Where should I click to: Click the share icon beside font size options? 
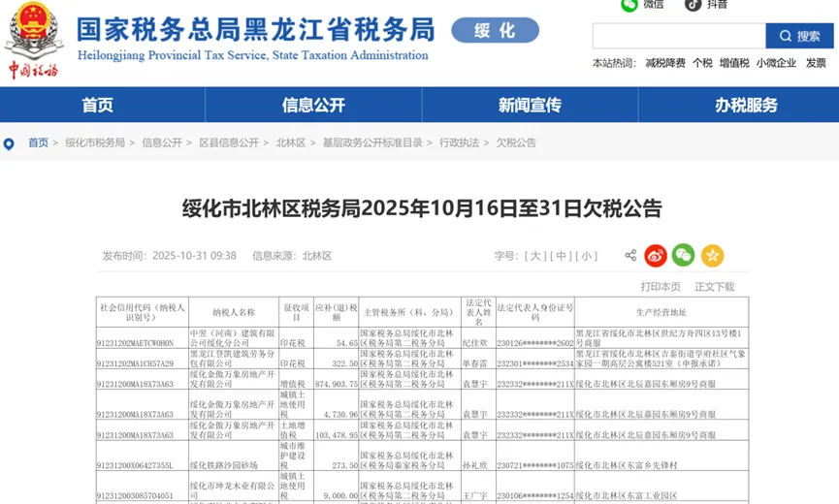point(630,256)
